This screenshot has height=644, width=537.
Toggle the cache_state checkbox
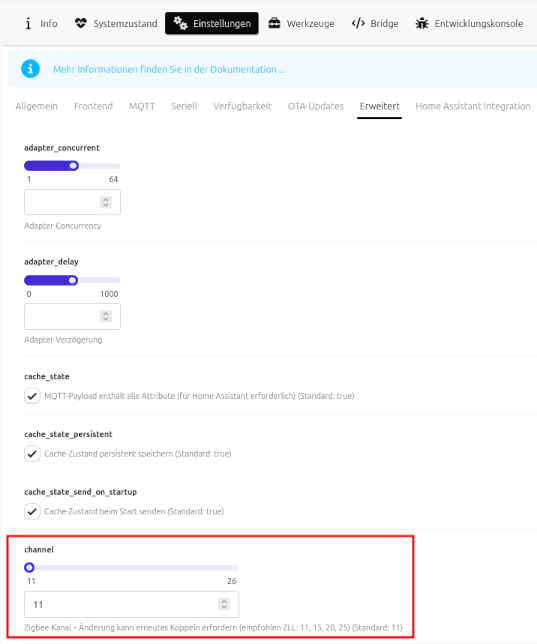pyautogui.click(x=32, y=396)
